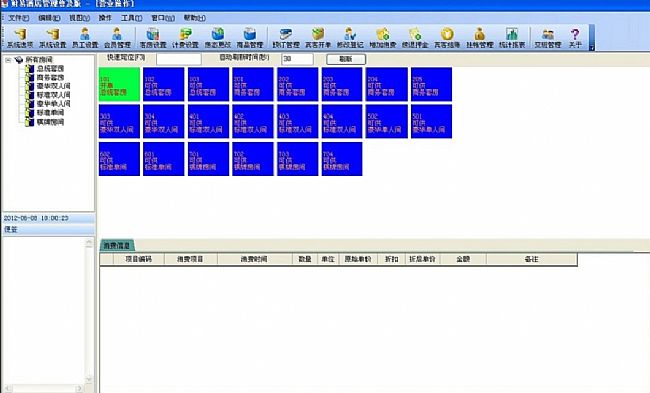Image resolution: width=650 pixels, height=393 pixels.
Task: Open 商品管理 goods management icon
Action: pos(250,38)
